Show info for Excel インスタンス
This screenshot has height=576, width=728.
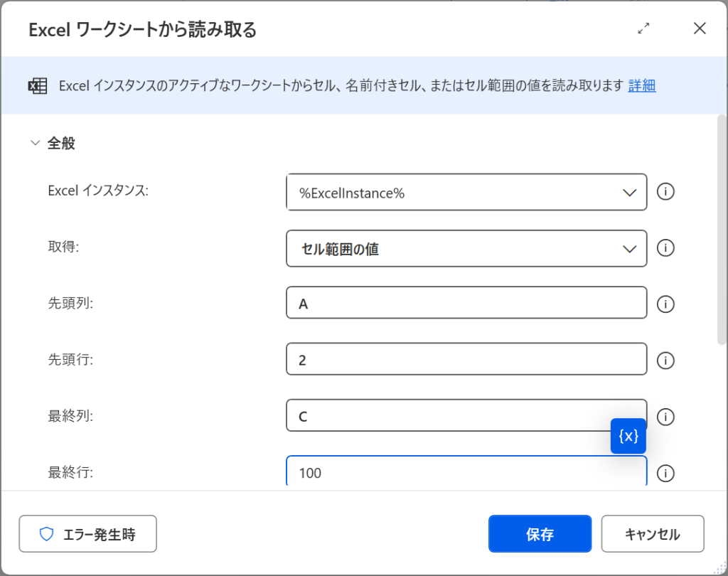pyautogui.click(x=665, y=191)
